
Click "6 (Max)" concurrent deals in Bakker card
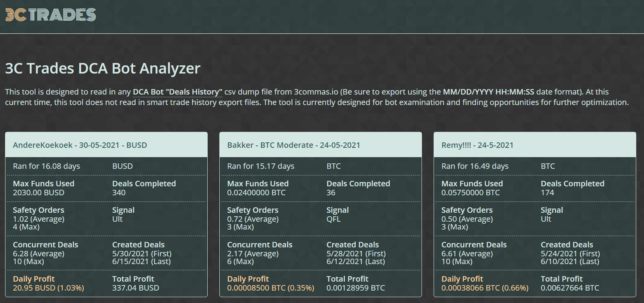point(240,261)
